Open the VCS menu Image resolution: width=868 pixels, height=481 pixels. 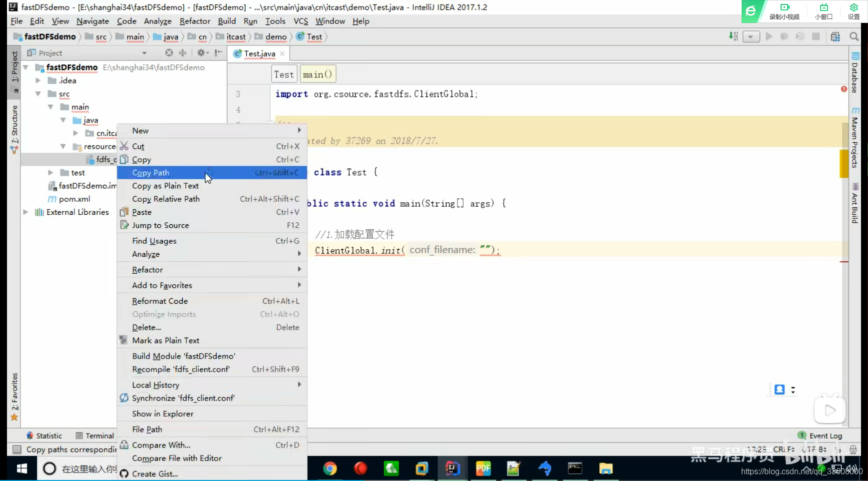pyautogui.click(x=301, y=21)
